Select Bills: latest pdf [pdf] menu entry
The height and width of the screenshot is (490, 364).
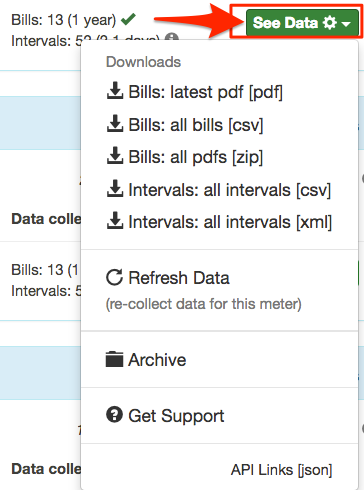pyautogui.click(x=194, y=91)
